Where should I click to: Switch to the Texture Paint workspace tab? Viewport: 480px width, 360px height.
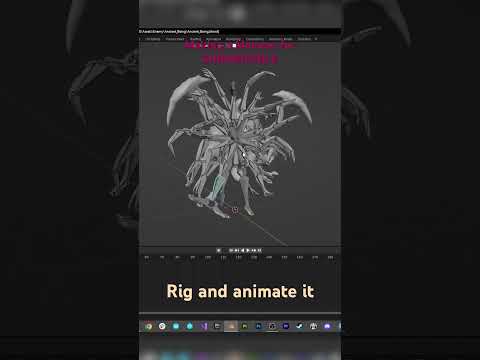click(175, 39)
